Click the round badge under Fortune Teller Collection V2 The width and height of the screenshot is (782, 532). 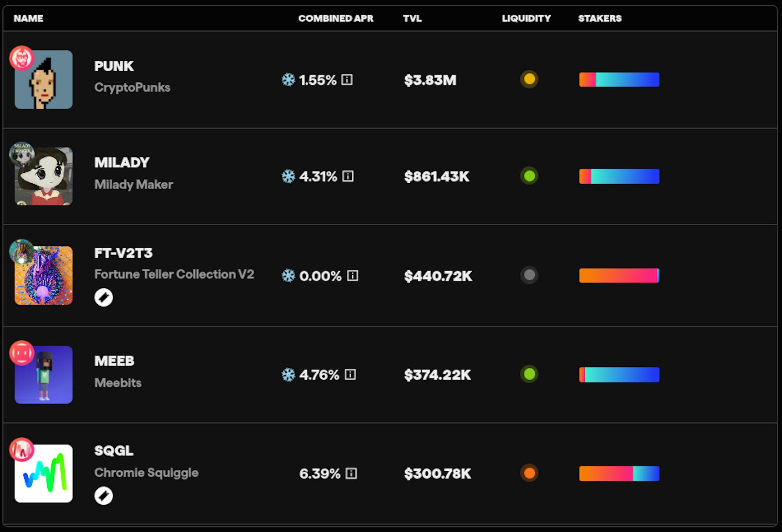click(x=103, y=297)
